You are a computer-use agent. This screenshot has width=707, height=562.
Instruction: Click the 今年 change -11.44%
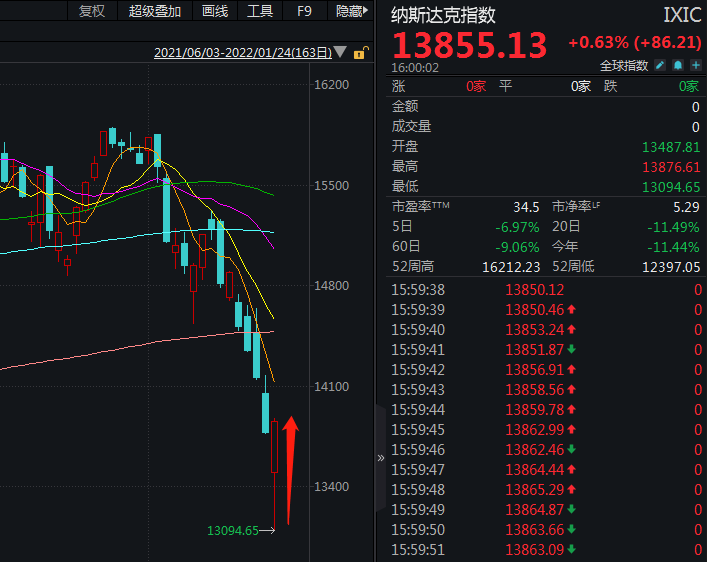coord(673,247)
